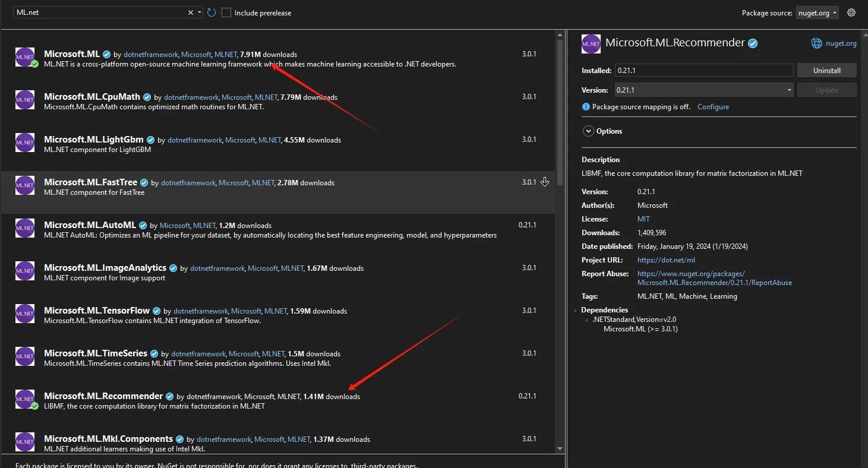868x468 pixels.
Task: Open the Configure package source mapping link
Action: 713,107
